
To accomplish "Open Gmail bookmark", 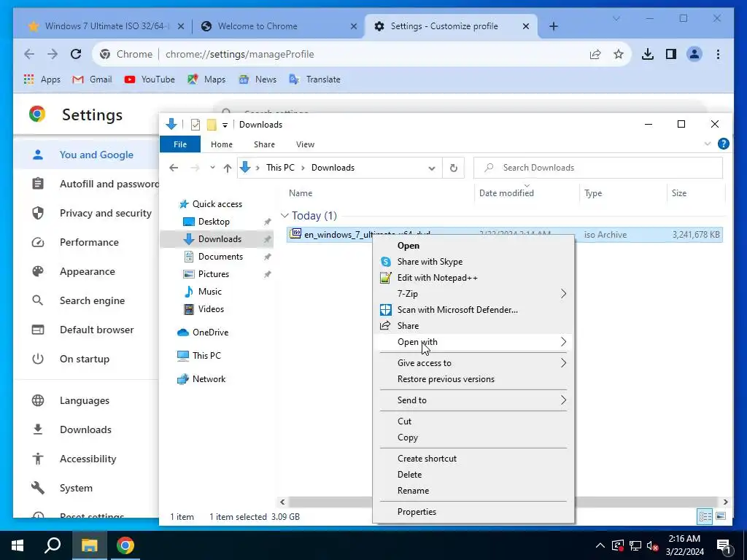I will (92, 79).
